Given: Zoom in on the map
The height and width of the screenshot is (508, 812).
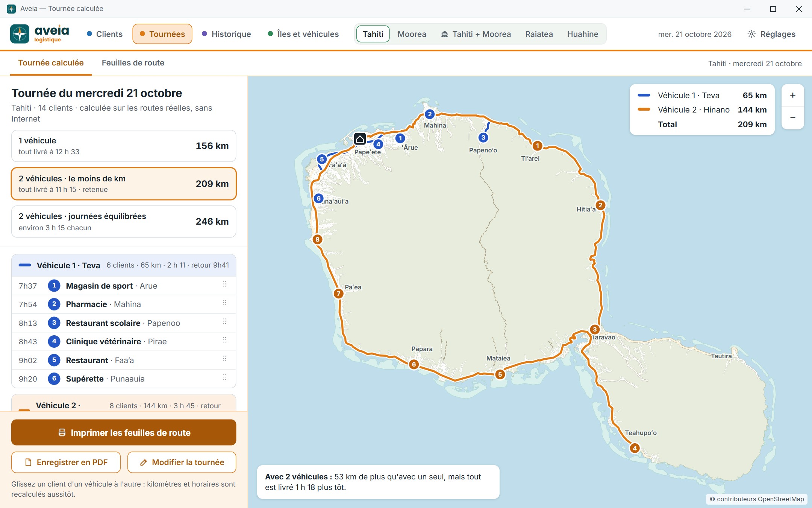Looking at the screenshot, I should (x=793, y=95).
